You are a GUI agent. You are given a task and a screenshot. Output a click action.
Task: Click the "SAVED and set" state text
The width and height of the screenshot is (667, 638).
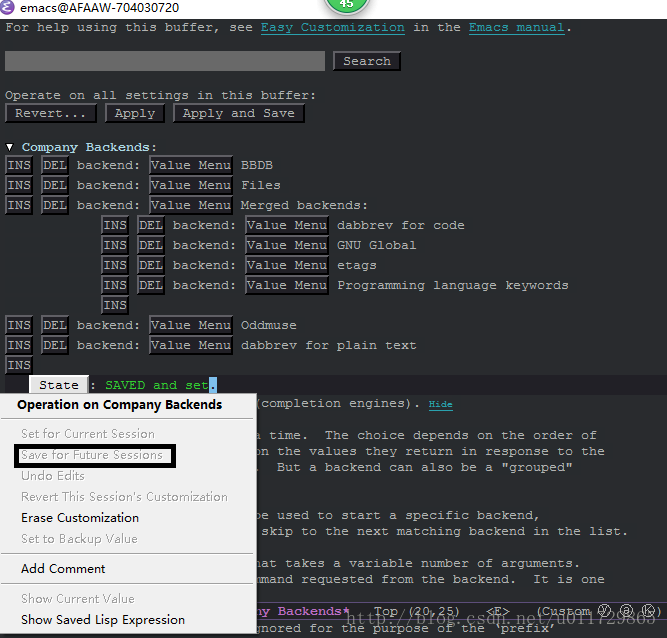(157, 385)
